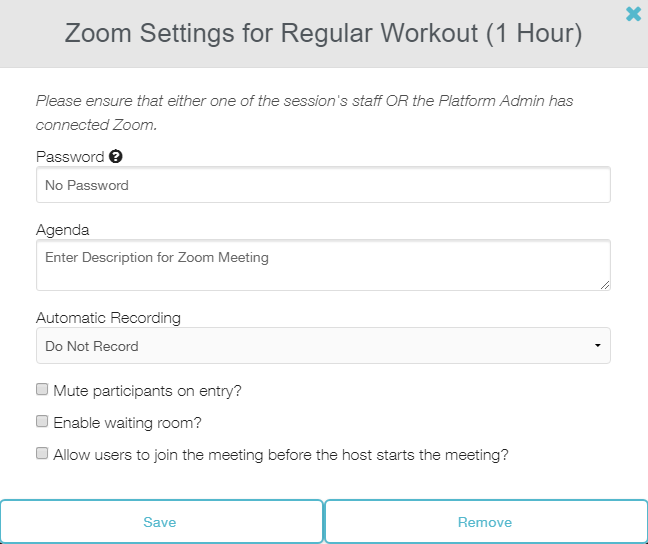Enable Mute participants on entry checkbox
Screen dimensions: 648x544
pos(42,390)
